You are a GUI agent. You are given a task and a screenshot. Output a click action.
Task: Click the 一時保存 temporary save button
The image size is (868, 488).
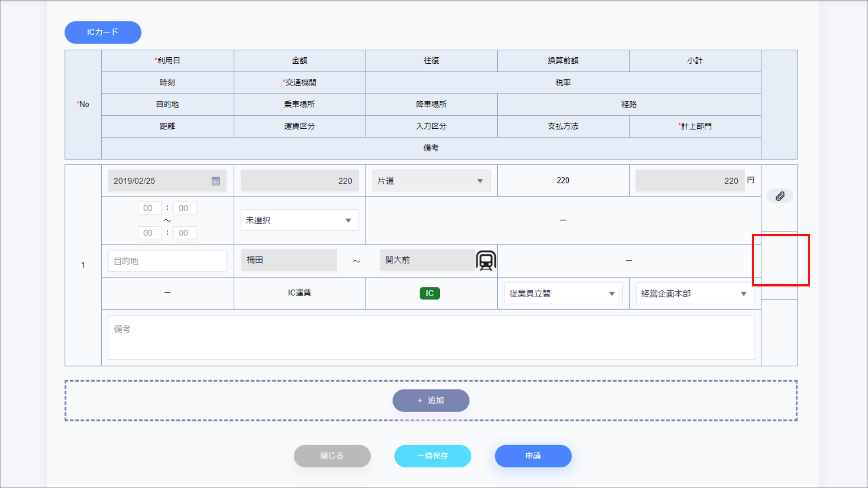pyautogui.click(x=432, y=456)
